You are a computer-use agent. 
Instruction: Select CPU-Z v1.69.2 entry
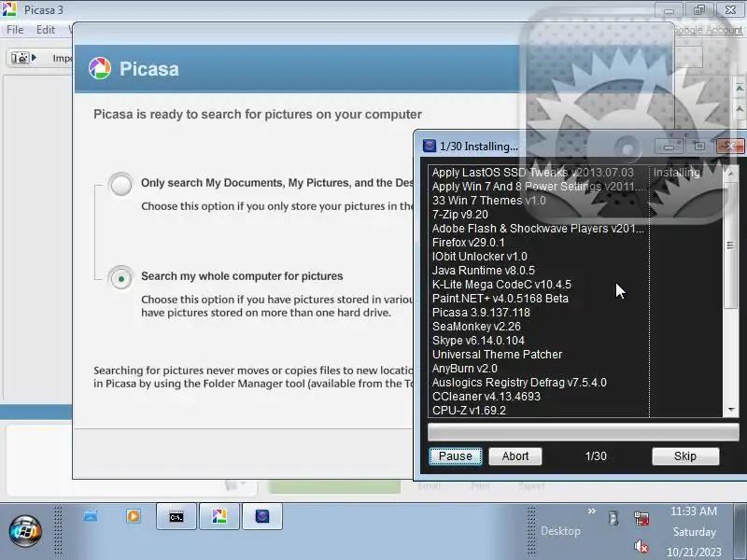pyautogui.click(x=469, y=411)
